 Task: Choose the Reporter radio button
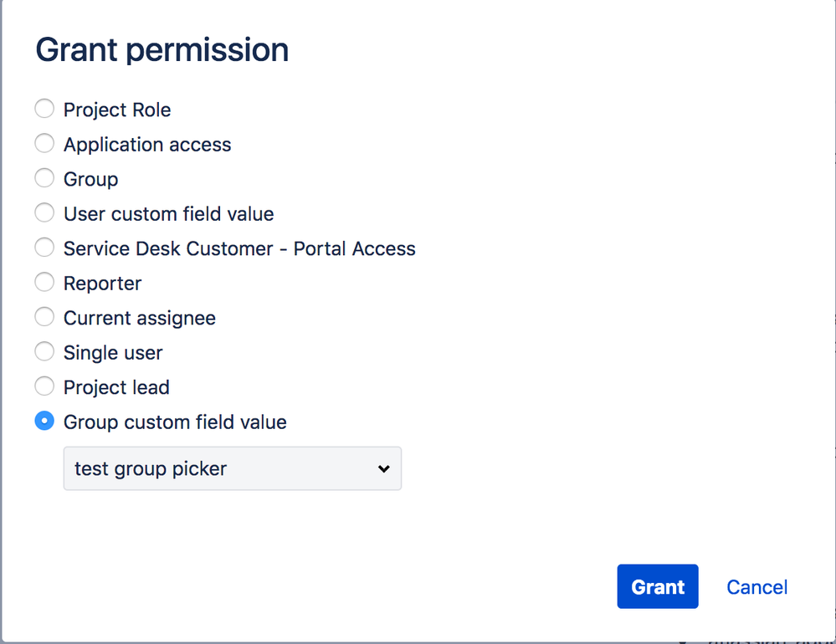44,283
